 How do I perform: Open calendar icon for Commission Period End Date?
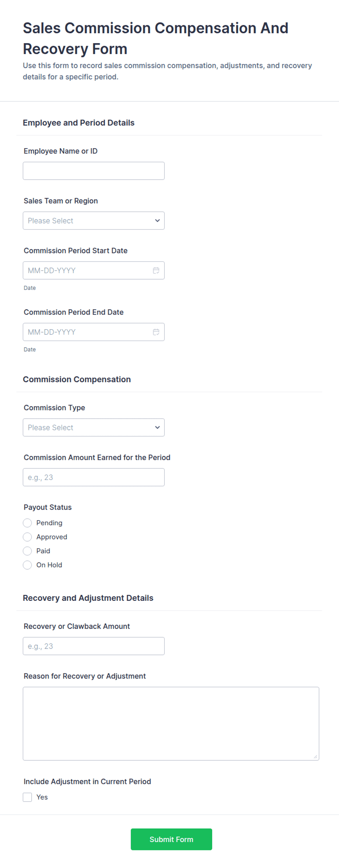[x=156, y=332]
